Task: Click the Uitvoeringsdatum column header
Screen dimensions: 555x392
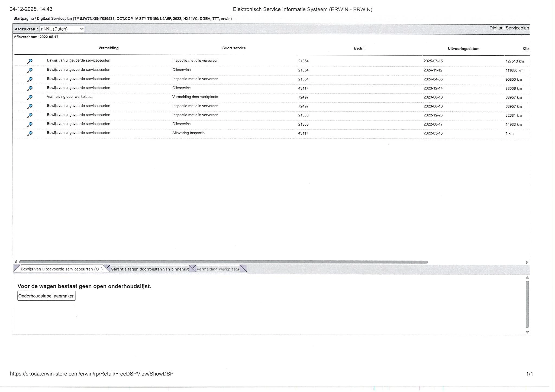Action: click(x=463, y=49)
